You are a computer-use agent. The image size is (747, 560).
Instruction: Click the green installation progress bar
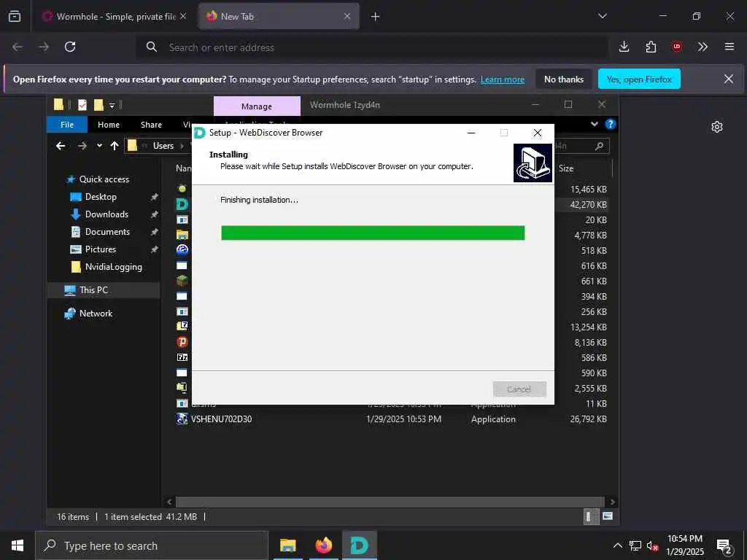point(373,233)
